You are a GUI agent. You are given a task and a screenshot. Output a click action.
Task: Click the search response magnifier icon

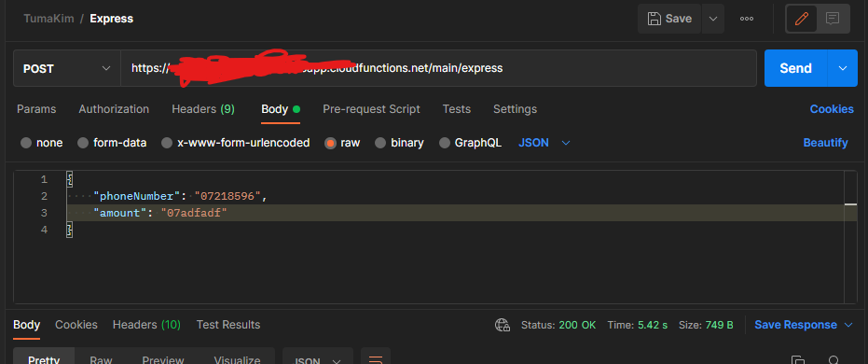click(834, 359)
